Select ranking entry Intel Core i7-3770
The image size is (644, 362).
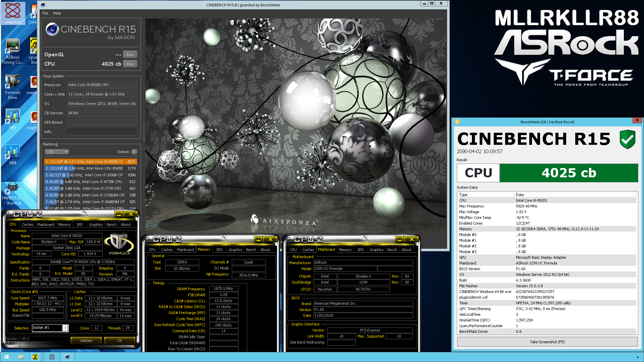[x=91, y=188]
